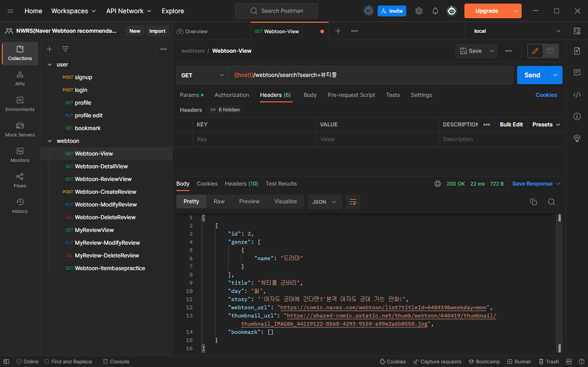
Task: Switch to the Authorization tab
Action: 232,95
